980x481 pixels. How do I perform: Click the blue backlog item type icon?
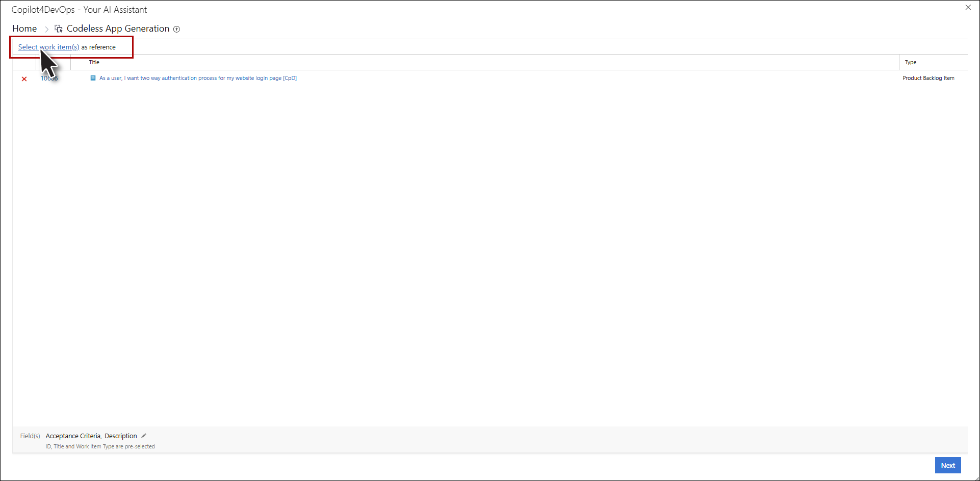tap(93, 78)
